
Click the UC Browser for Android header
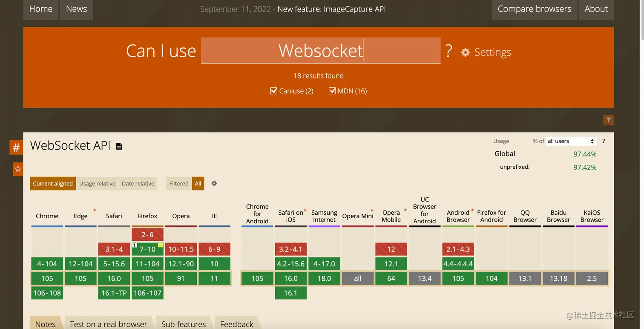[x=425, y=210]
